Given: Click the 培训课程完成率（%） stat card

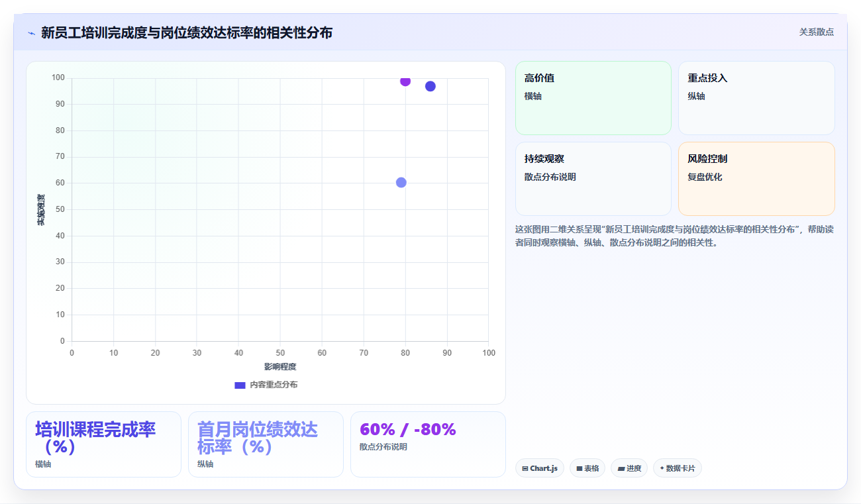Looking at the screenshot, I should tap(103, 444).
